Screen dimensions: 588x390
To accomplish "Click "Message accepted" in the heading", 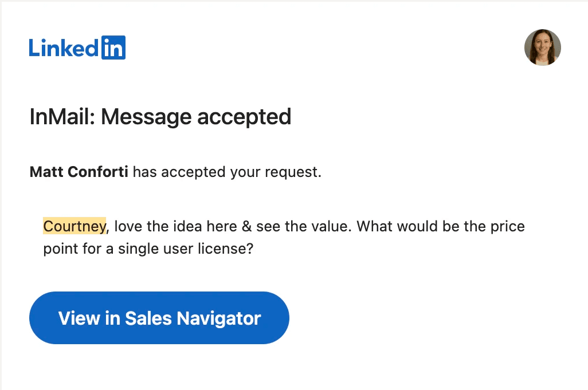I will pyautogui.click(x=196, y=117).
